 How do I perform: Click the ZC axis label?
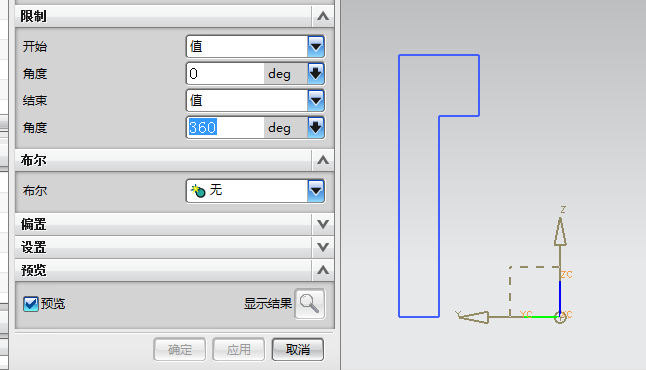click(566, 274)
